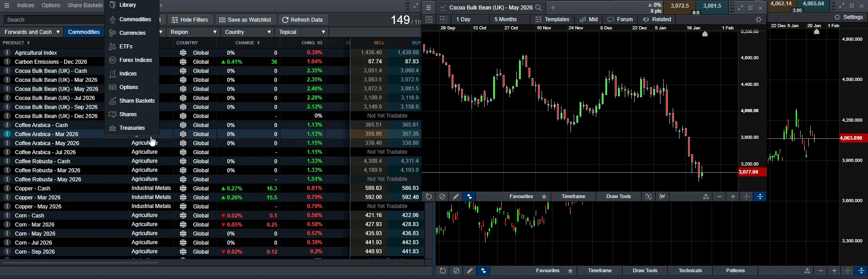
Task: Open the Templates dropdown on Cocoa chart
Action: click(x=552, y=19)
